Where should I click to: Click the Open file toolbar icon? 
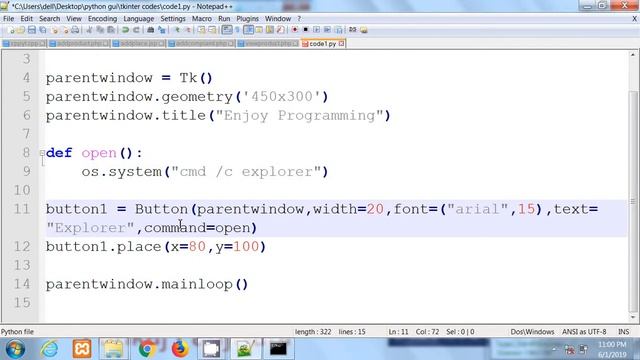tap(21, 30)
